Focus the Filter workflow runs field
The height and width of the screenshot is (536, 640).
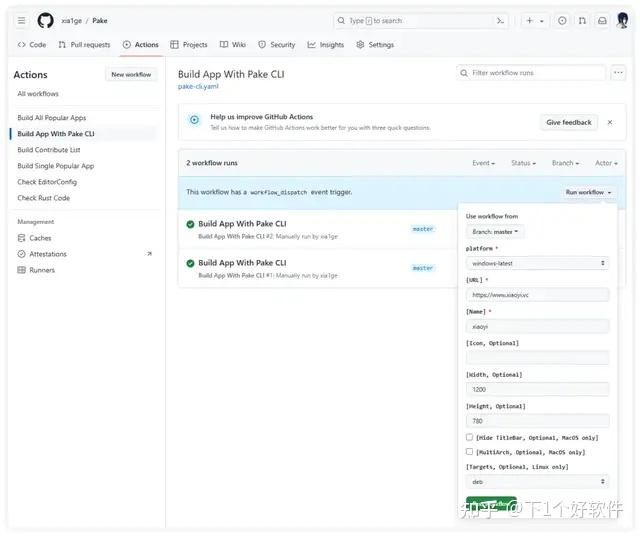point(531,73)
